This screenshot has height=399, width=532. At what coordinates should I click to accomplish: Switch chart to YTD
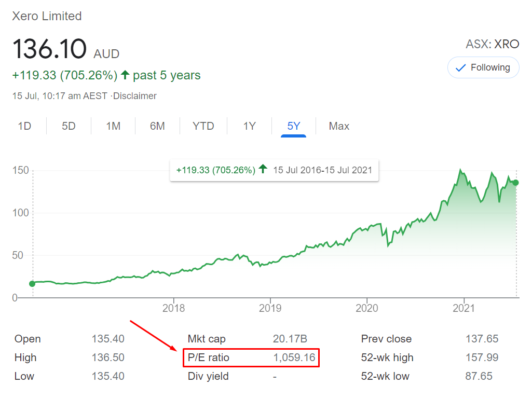coord(203,126)
